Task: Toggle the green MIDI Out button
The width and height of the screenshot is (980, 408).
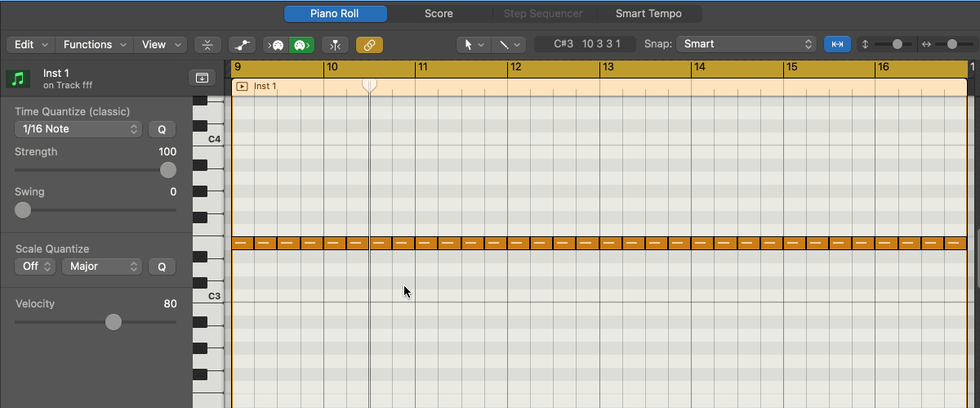Action: (x=301, y=45)
